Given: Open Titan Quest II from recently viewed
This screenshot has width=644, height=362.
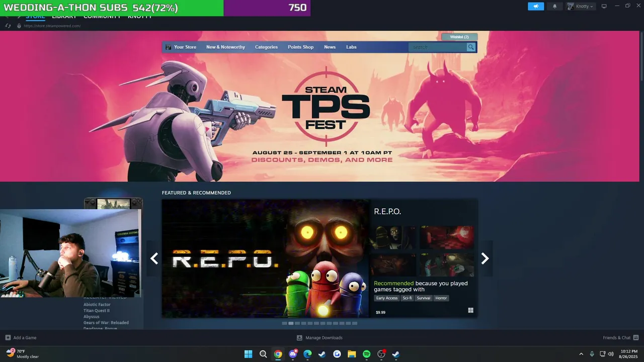Looking at the screenshot, I should click(97, 311).
